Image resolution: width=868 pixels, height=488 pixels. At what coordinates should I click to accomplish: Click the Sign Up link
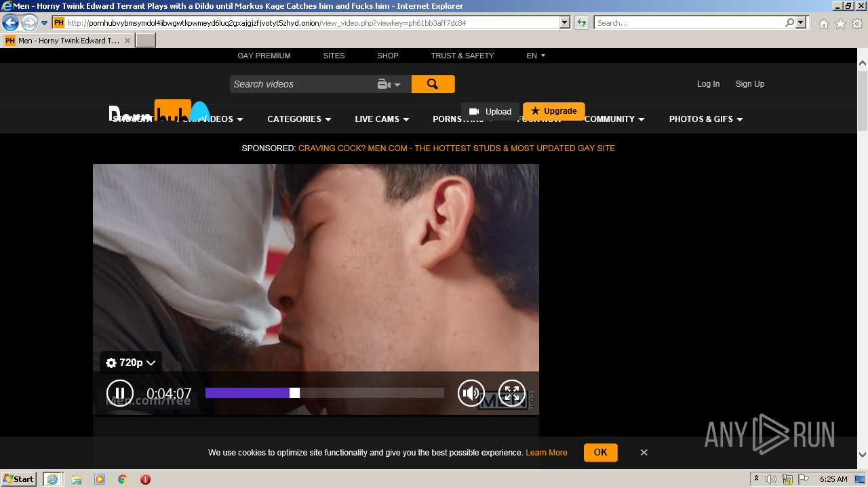click(750, 84)
